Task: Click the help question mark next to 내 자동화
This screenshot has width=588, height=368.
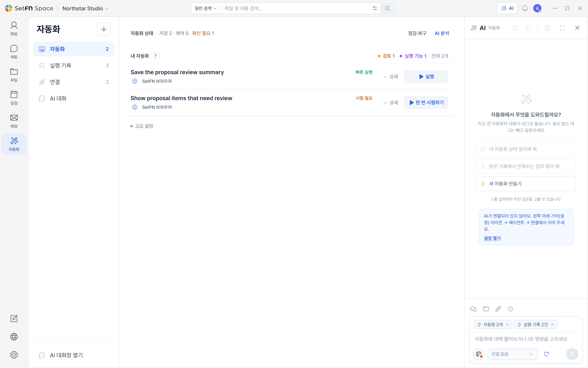Action: (155, 56)
